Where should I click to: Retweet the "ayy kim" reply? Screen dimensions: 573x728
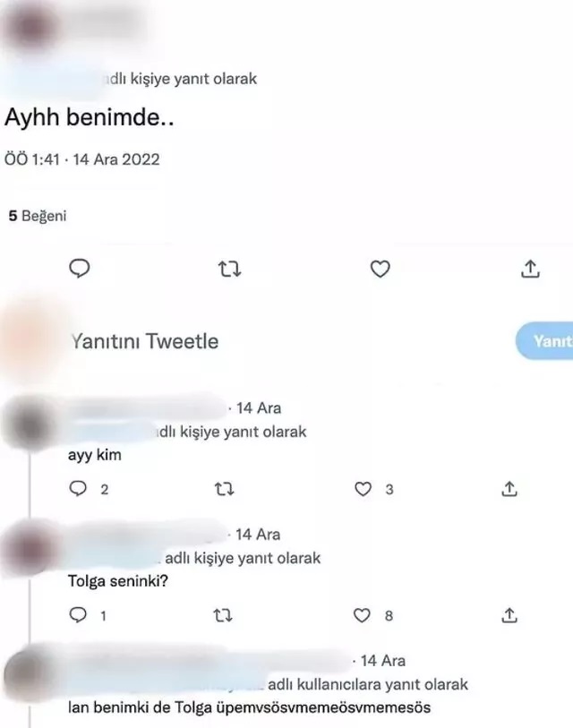224,489
